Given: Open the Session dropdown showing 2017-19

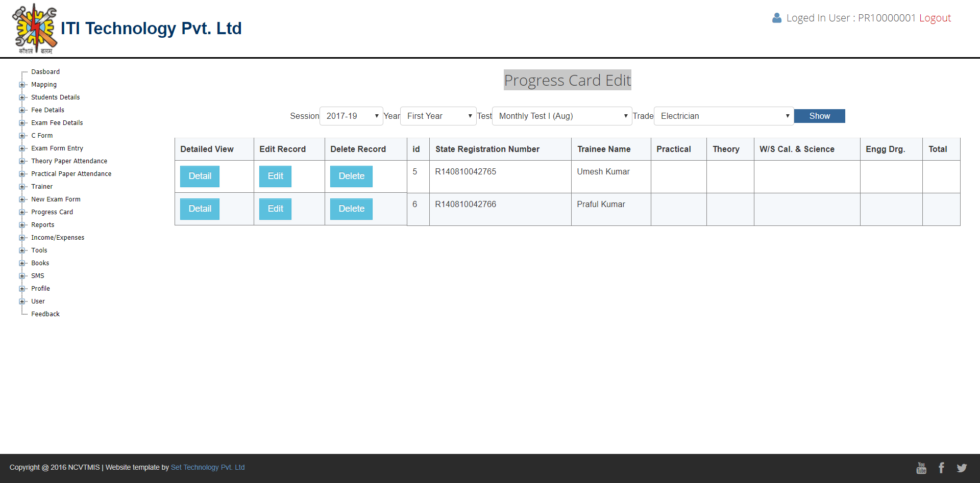Looking at the screenshot, I should pyautogui.click(x=351, y=116).
